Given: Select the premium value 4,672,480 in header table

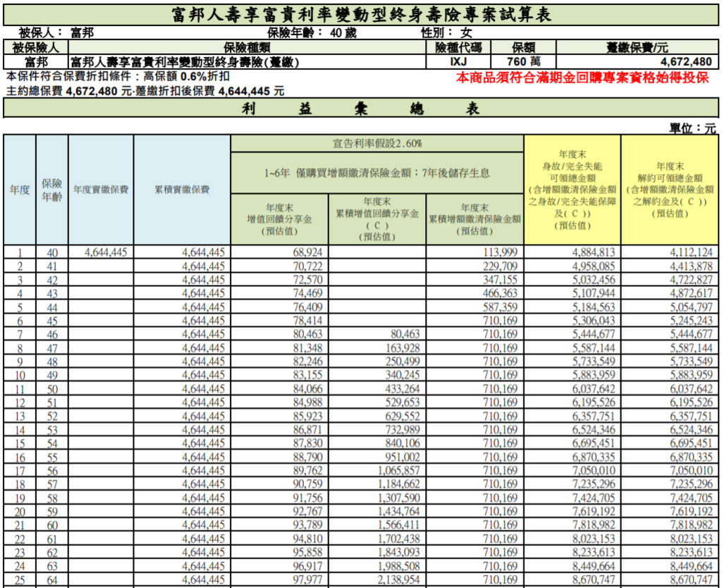Looking at the screenshot, I should pyautogui.click(x=686, y=62).
